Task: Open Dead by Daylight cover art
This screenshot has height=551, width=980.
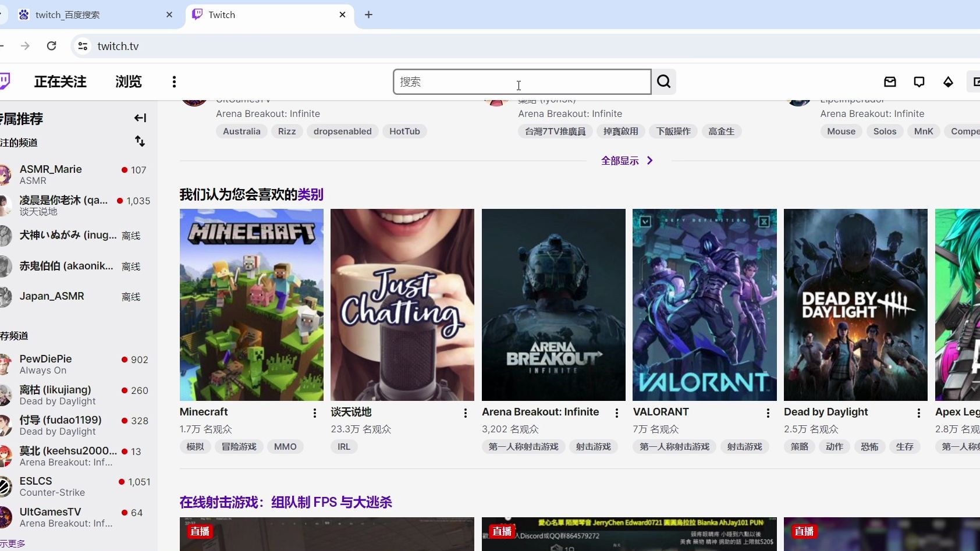Action: (855, 305)
